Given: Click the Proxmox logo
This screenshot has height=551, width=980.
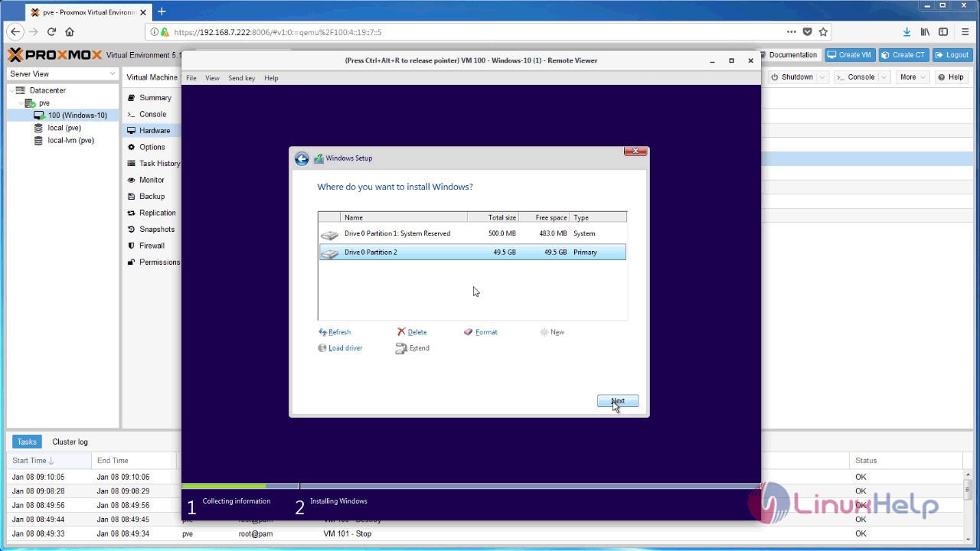Looking at the screenshot, I should 54,55.
